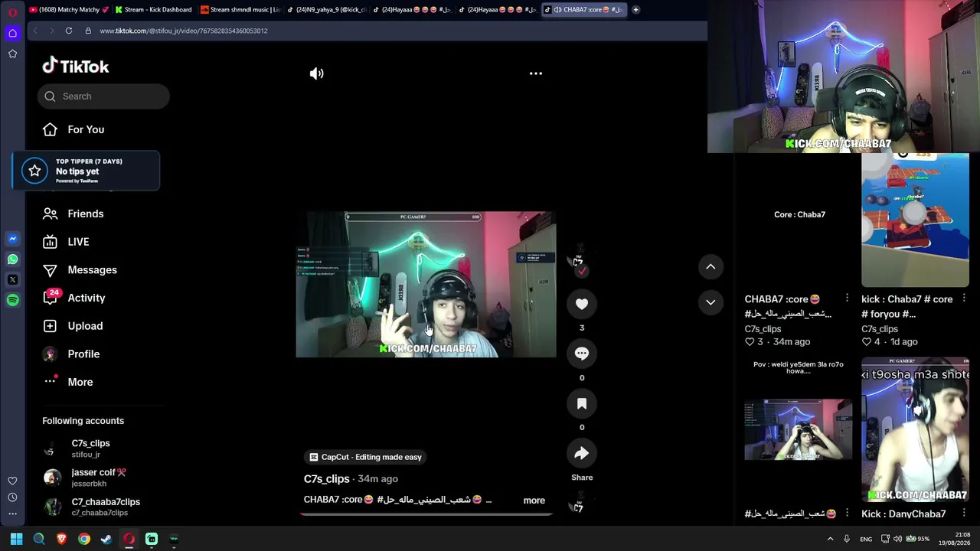Open Windows taskbar search
The width and height of the screenshot is (980, 551).
point(39,539)
